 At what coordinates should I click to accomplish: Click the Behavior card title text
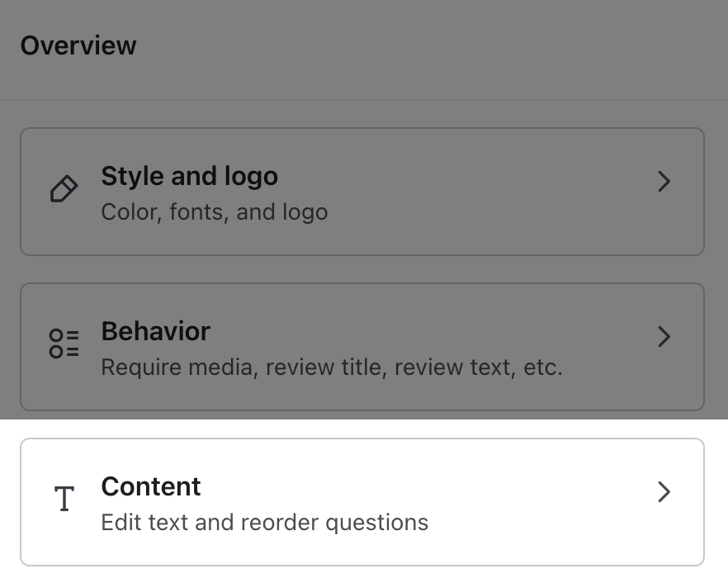[x=155, y=331]
